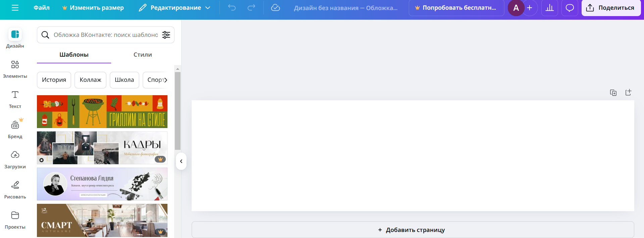Open the Файл menu
The width and height of the screenshot is (644, 238).
click(42, 8)
